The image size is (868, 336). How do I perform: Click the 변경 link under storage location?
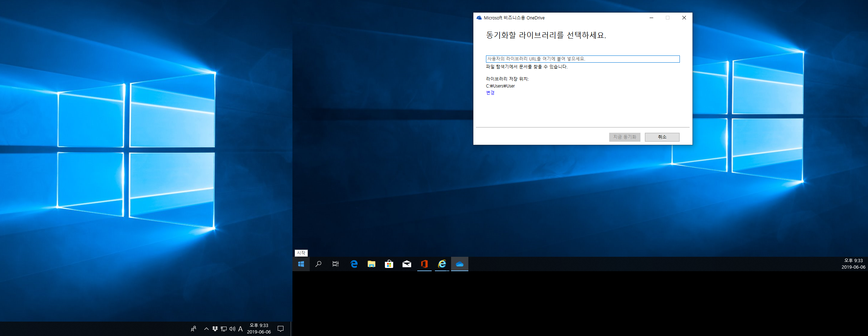pyautogui.click(x=490, y=93)
